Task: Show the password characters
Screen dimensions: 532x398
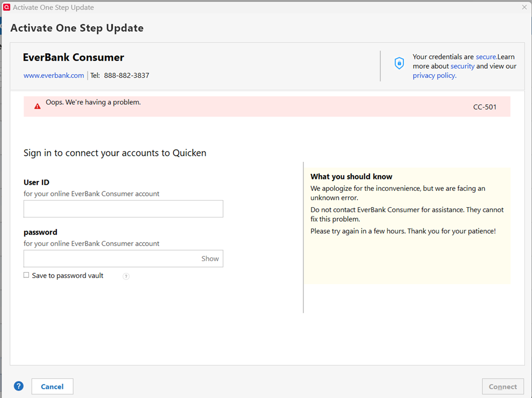Action: [x=210, y=259]
